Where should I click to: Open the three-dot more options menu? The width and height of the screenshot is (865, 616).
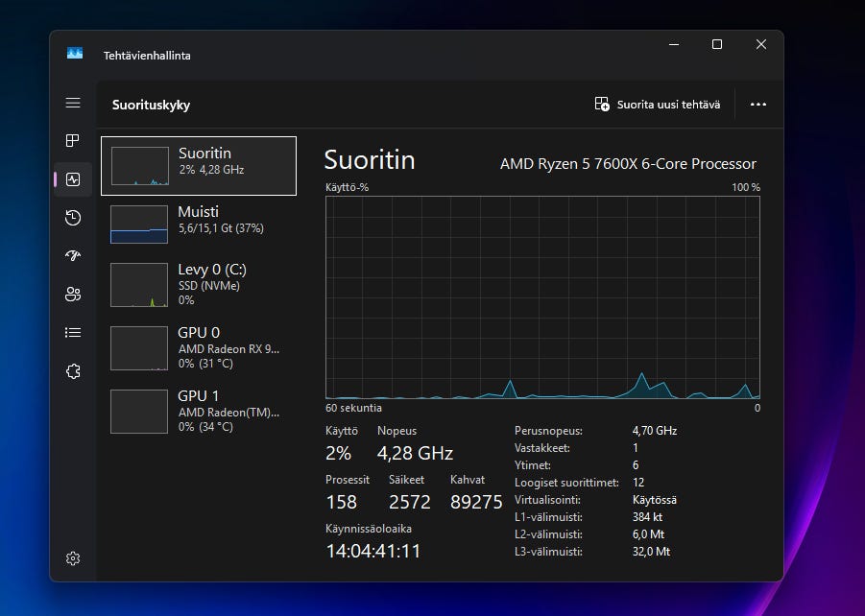click(758, 105)
